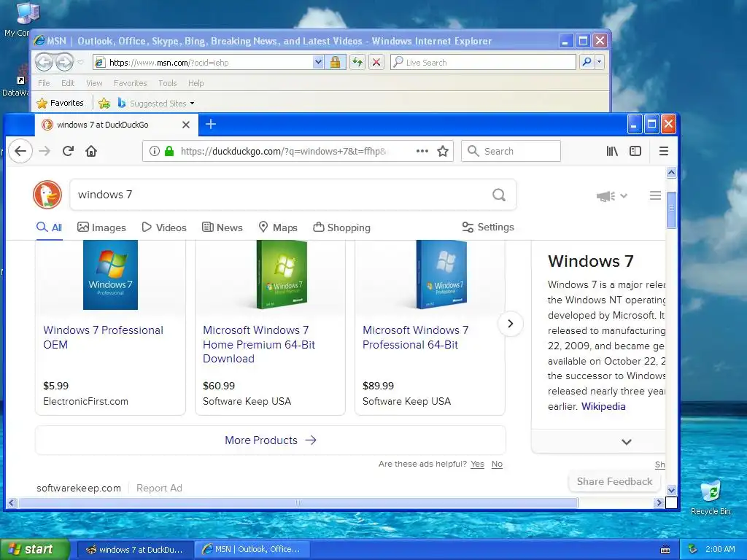Expand Suggested Sites dropdown
Image resolution: width=747 pixels, height=560 pixels.
tap(192, 104)
